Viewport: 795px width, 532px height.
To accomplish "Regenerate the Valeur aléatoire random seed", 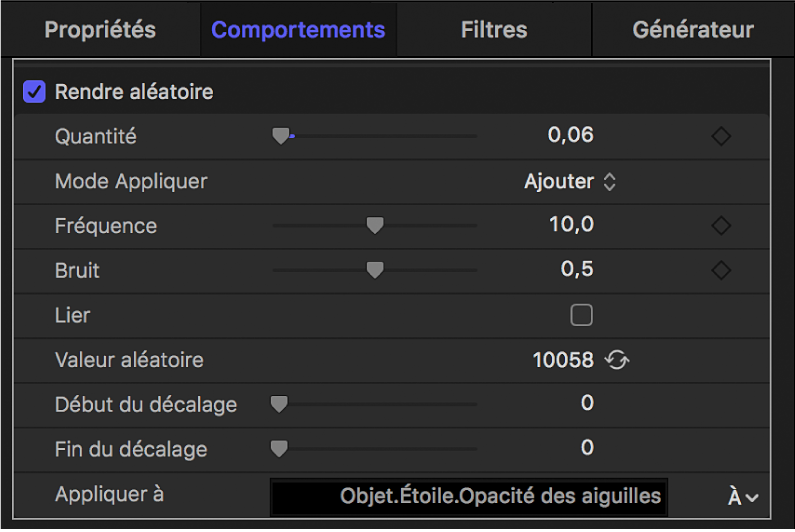I will 617,360.
